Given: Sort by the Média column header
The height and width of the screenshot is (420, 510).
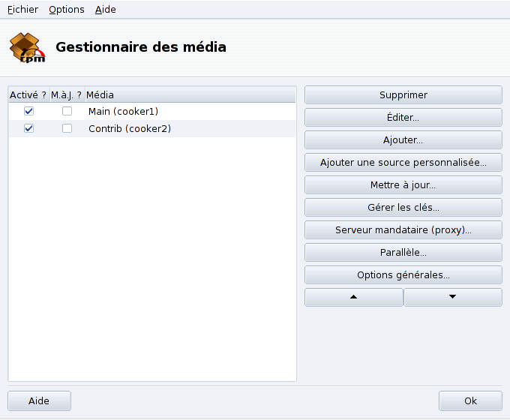Looking at the screenshot, I should pyautogui.click(x=187, y=95).
